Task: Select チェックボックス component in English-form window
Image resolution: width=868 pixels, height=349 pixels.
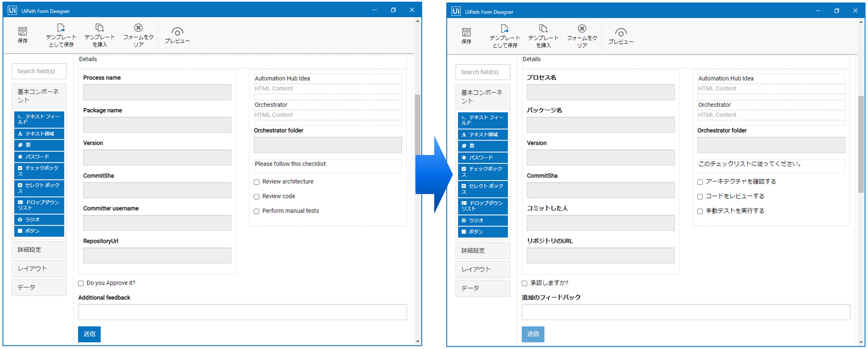Action: click(39, 171)
